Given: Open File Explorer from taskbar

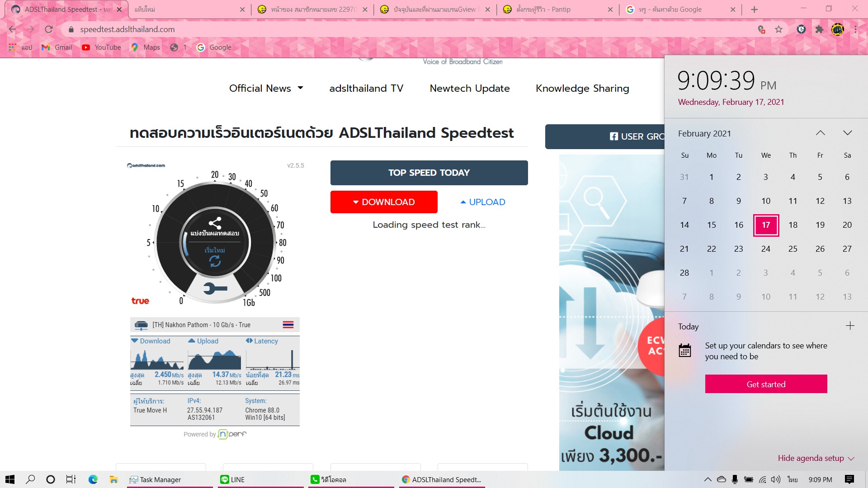Looking at the screenshot, I should tap(113, 479).
